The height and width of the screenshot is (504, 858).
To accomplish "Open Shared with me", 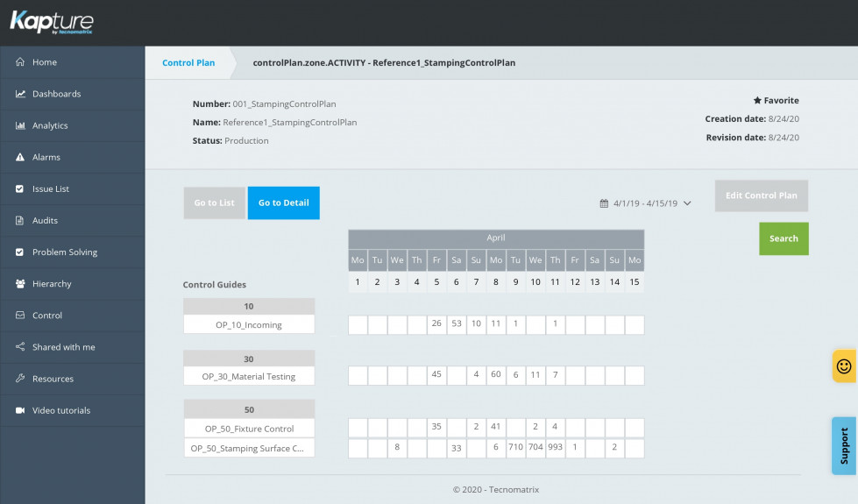I will pos(73,347).
